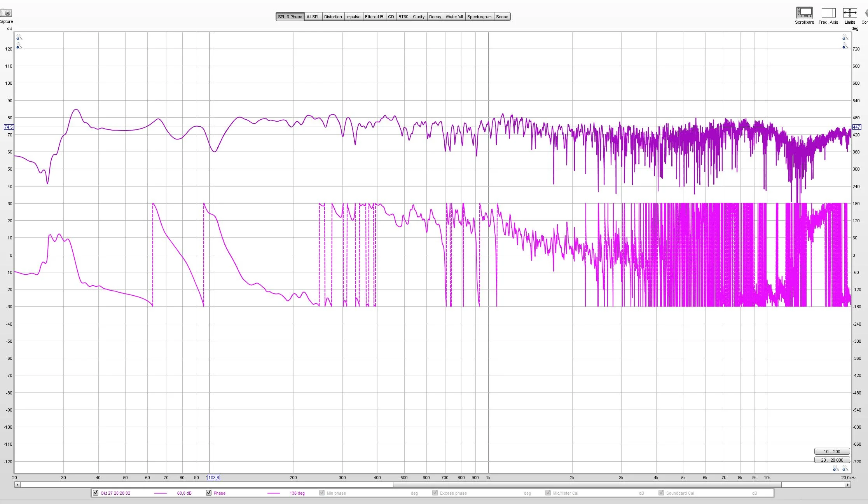Viewport: 868px width, 504px height.
Task: Select the SPL & Phase tab
Action: (x=290, y=17)
